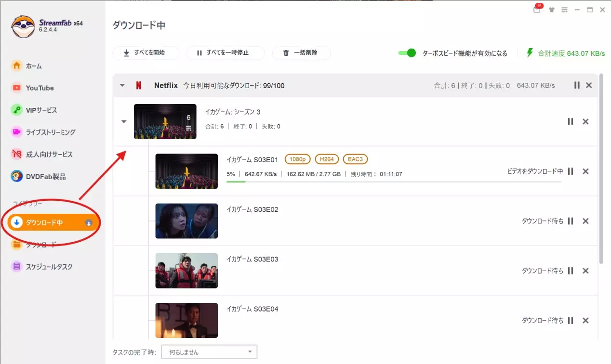
Task: Open the theme/skin icon in title bar
Action: pos(551,10)
